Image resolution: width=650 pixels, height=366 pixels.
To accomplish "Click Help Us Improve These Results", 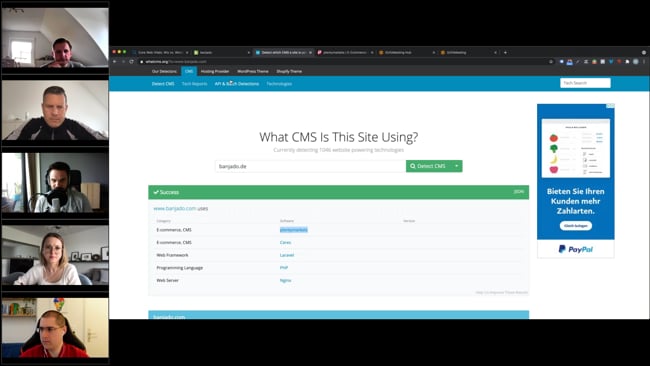I will [502, 292].
